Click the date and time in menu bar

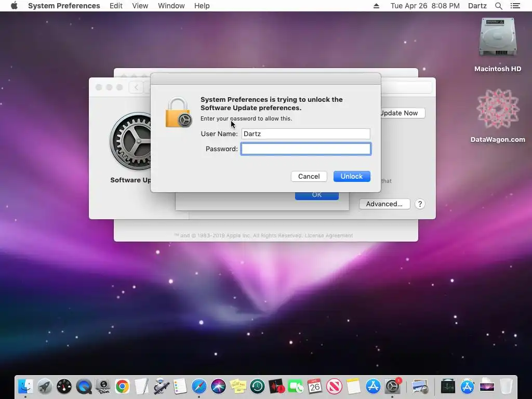point(425,6)
